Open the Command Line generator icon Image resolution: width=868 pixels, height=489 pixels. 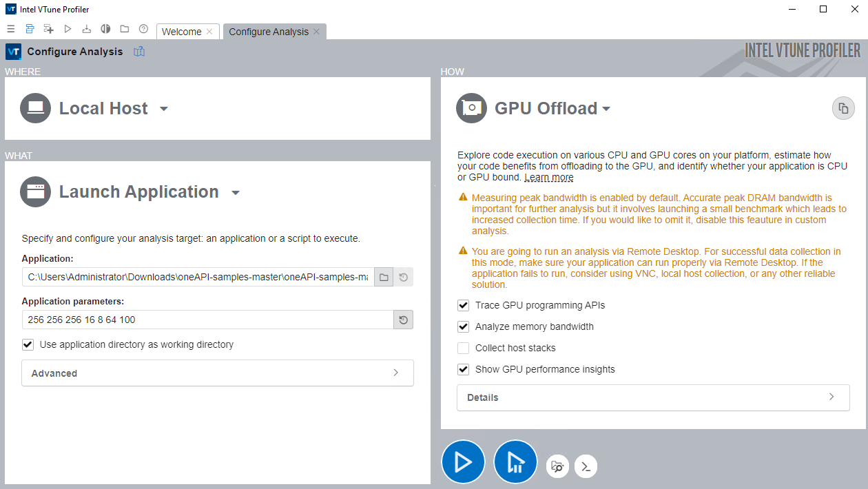586,466
